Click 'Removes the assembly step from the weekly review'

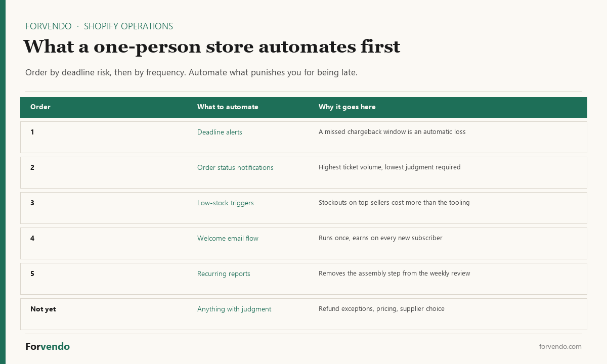coord(395,274)
